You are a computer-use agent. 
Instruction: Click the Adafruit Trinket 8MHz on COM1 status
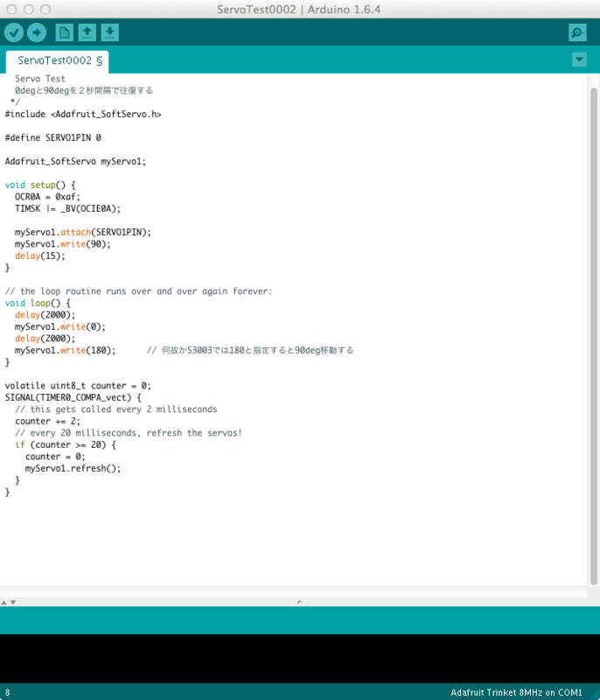coord(516,692)
